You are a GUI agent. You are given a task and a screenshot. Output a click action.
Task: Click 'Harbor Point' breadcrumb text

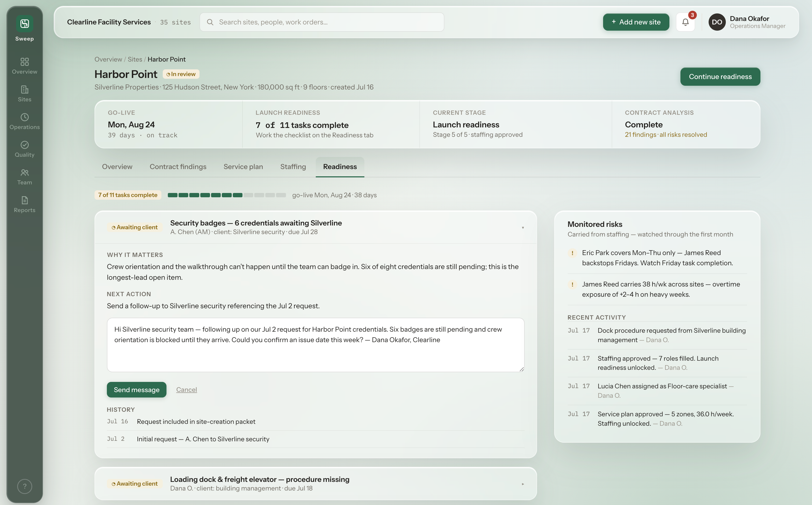[166, 59]
